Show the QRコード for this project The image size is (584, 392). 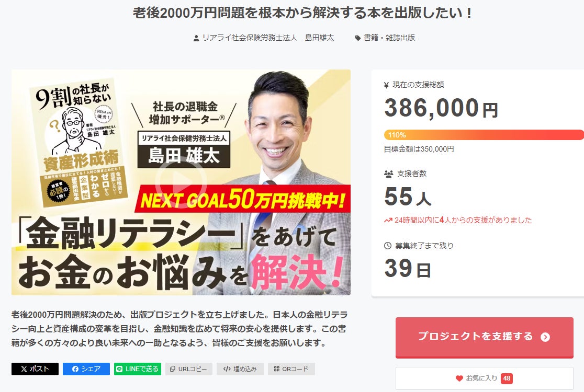[x=291, y=369]
